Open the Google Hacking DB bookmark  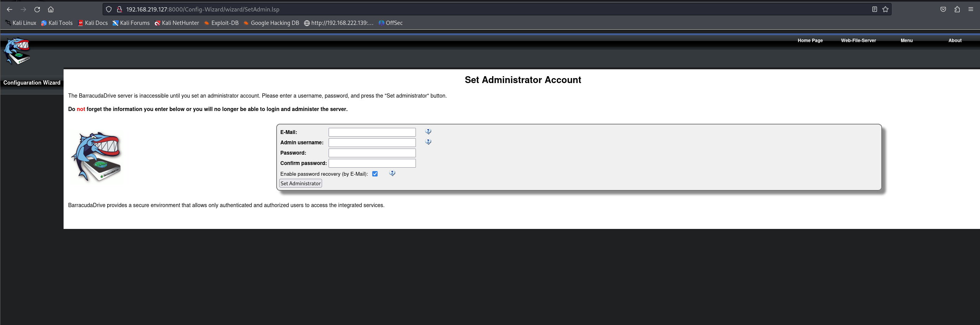click(x=271, y=23)
